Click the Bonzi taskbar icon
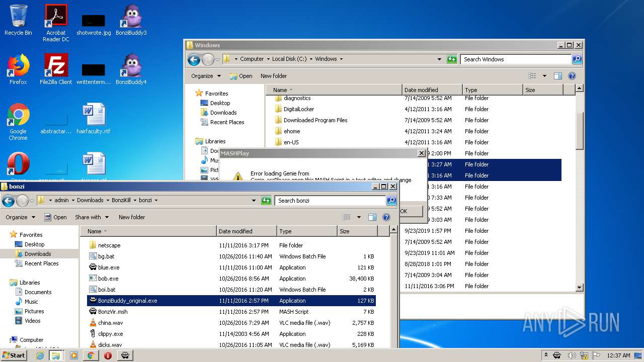The width and height of the screenshot is (644, 362). [125, 355]
